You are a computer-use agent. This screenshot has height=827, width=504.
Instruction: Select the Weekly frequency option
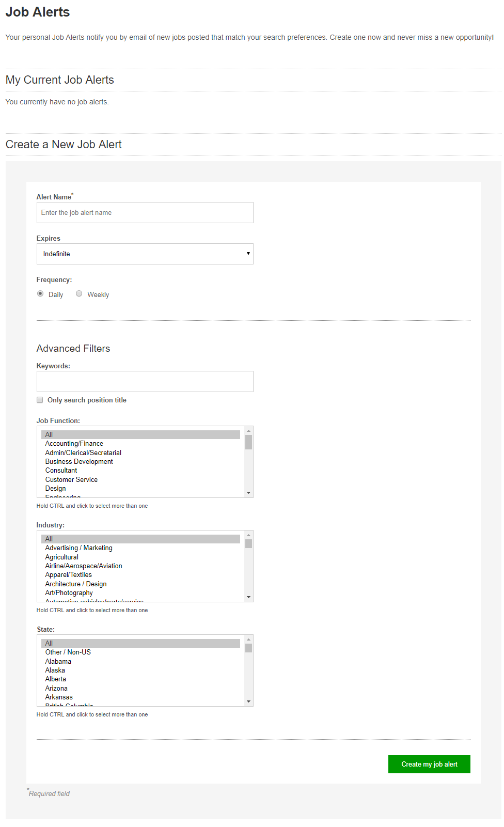coord(79,293)
